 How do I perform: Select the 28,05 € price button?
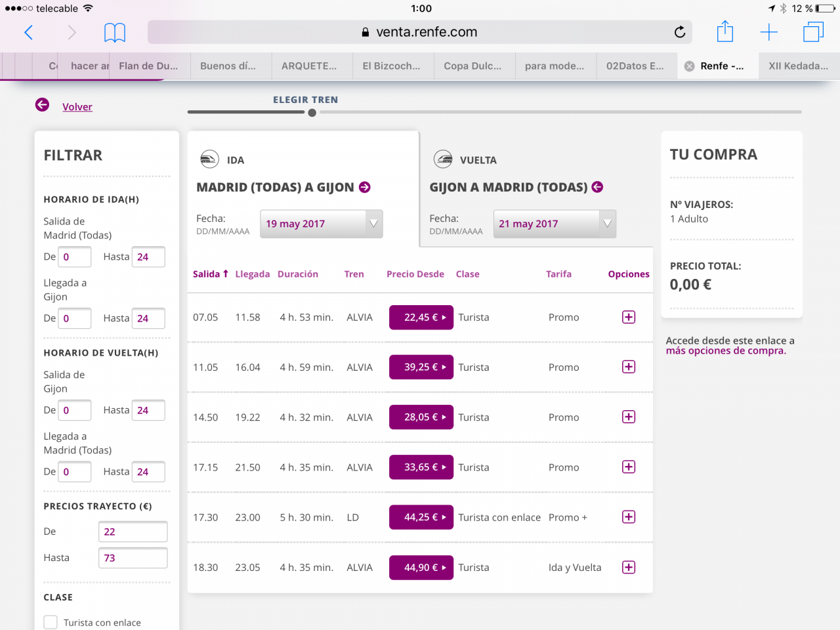(x=421, y=417)
